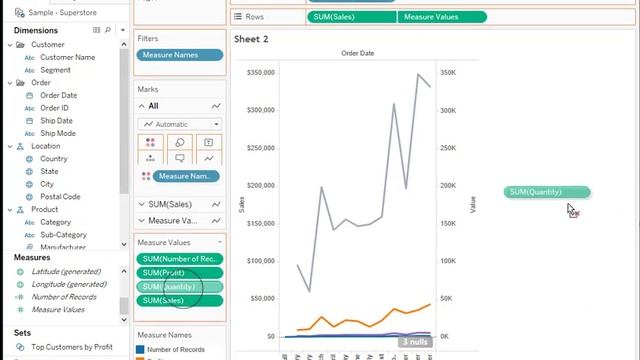Select the Category dimension

click(x=56, y=222)
